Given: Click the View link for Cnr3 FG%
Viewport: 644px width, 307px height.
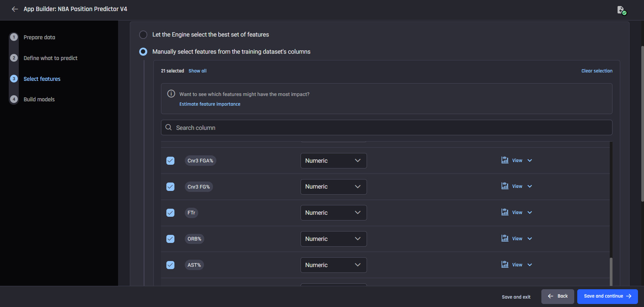Looking at the screenshot, I should point(517,186).
